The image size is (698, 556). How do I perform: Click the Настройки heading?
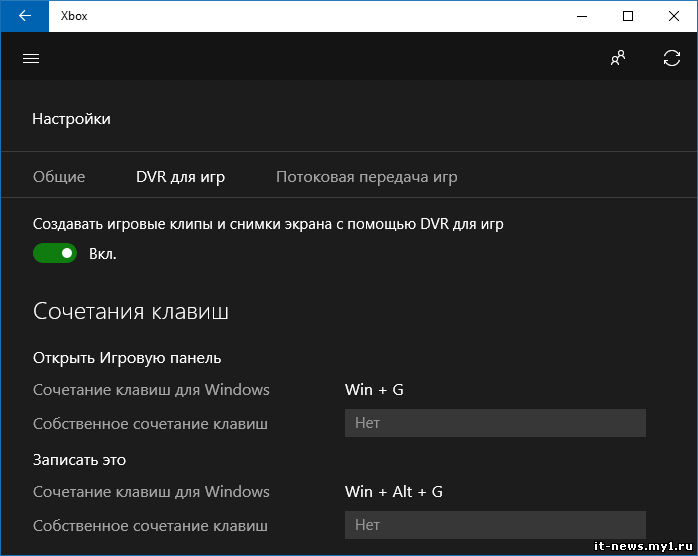pyautogui.click(x=71, y=119)
